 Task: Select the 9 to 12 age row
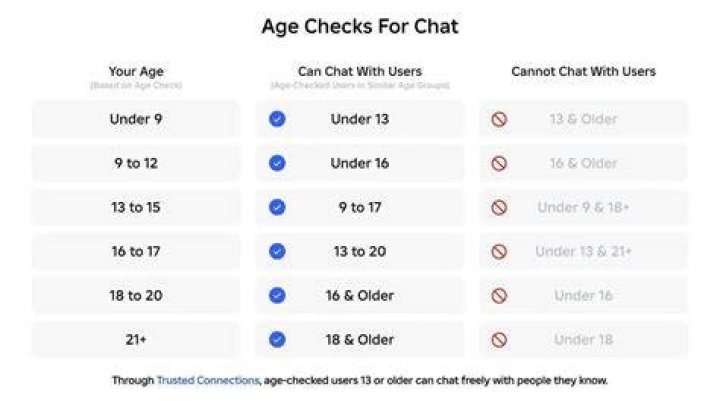(x=136, y=163)
